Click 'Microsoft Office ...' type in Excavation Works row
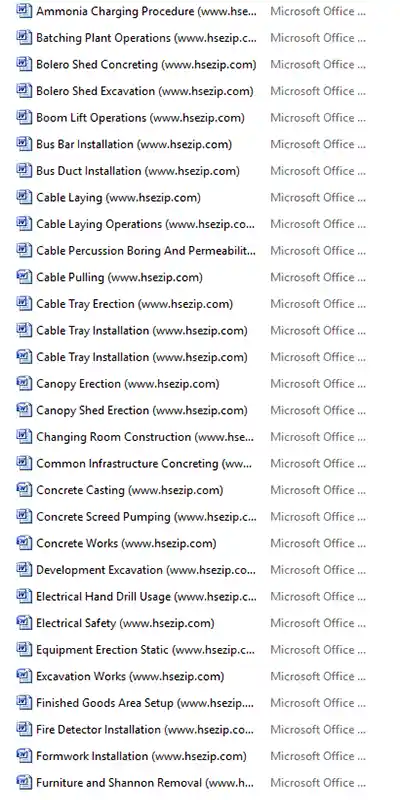 [x=318, y=676]
